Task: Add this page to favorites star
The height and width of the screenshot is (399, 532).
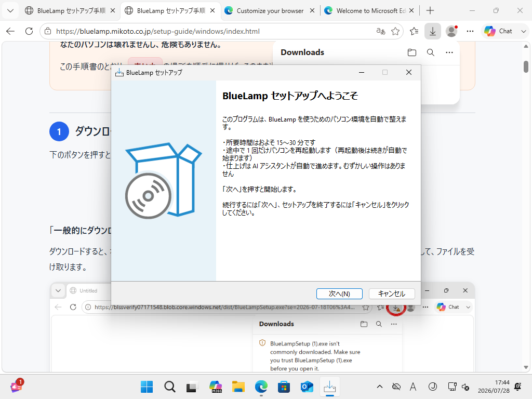Action: tap(395, 31)
